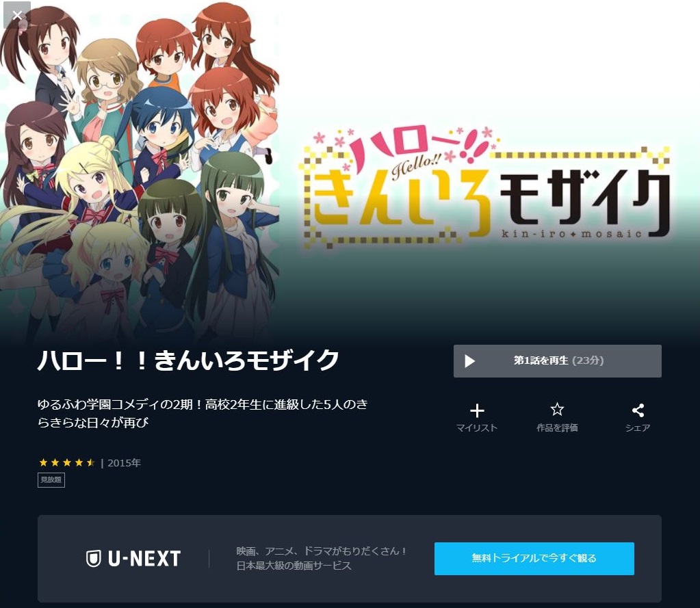Click the share nodes icon
The image size is (700, 608).
[x=638, y=410]
